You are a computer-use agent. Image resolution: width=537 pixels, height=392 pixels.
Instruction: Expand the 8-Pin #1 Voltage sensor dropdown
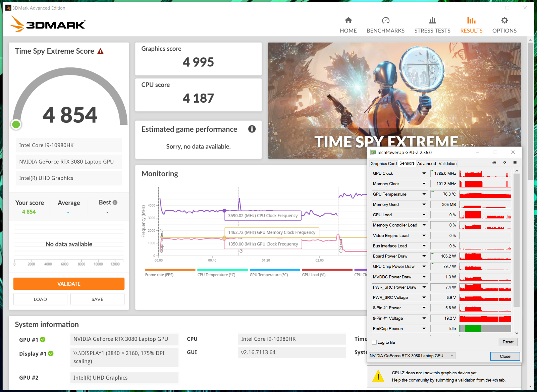click(x=424, y=318)
